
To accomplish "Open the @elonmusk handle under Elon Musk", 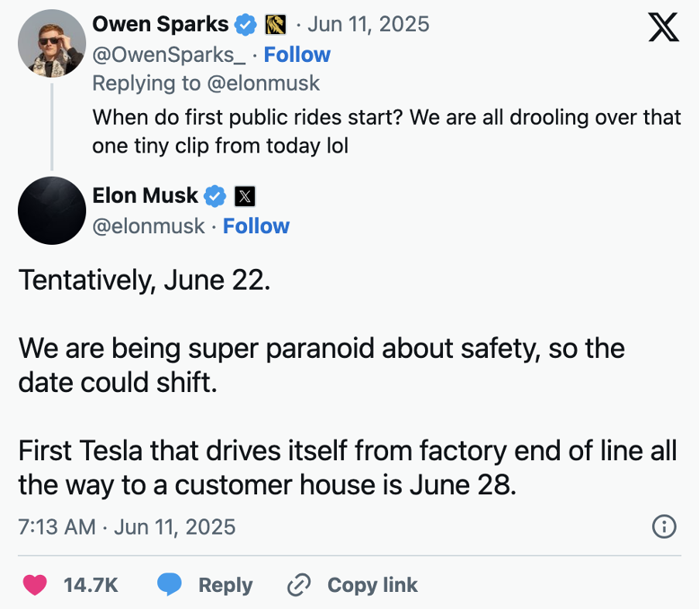I will [148, 226].
